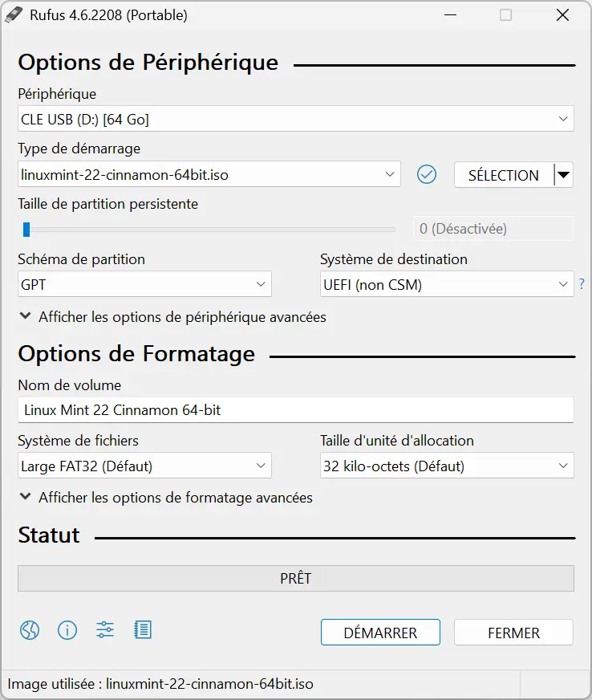
Task: Open the SÉLECTION split arrow
Action: (x=564, y=174)
